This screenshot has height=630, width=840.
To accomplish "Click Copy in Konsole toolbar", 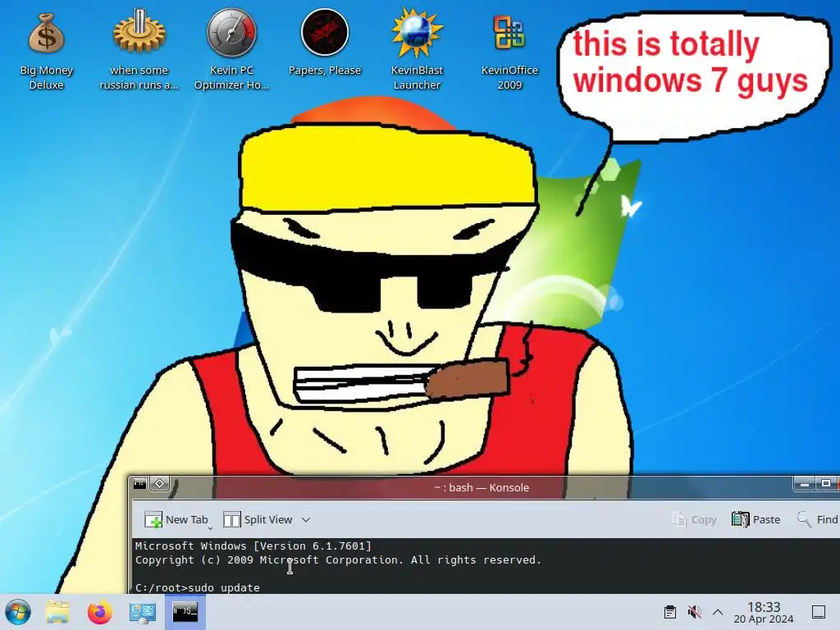I will point(694,519).
